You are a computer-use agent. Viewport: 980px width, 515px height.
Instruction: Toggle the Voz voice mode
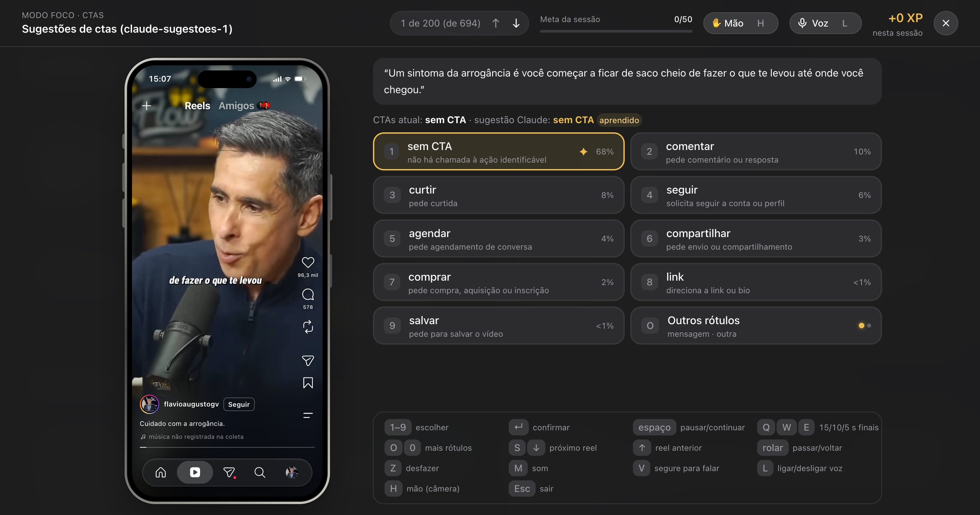pyautogui.click(x=825, y=23)
